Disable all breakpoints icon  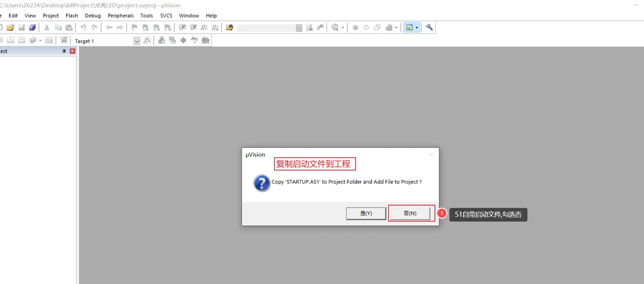(378, 27)
